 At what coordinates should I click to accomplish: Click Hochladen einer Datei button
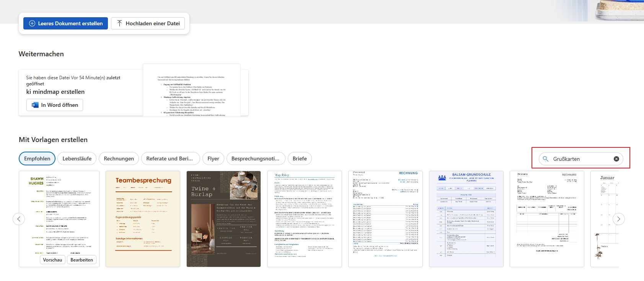(148, 23)
